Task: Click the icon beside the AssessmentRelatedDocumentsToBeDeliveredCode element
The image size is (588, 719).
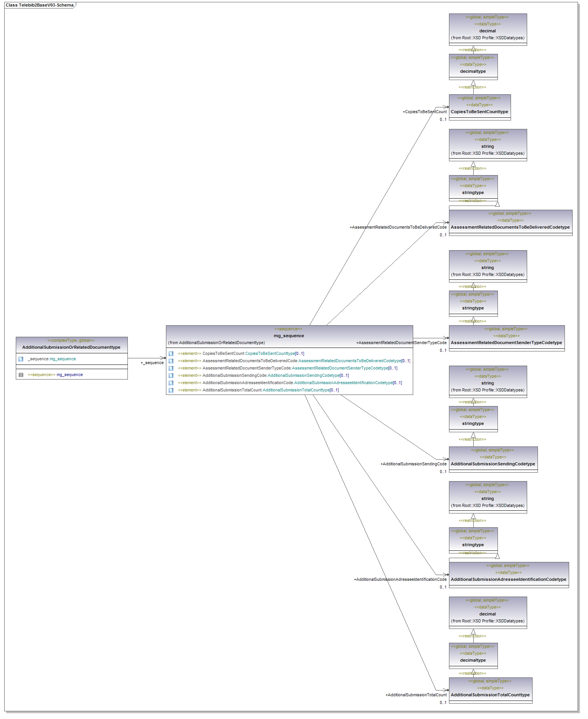Action: point(171,361)
